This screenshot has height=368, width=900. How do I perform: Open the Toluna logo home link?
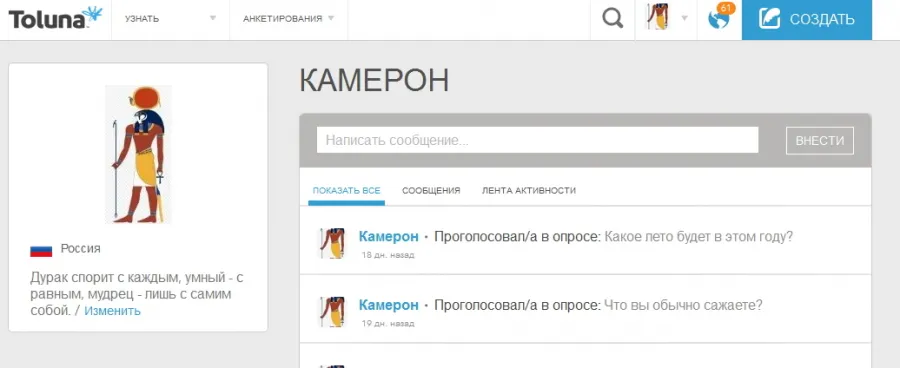(x=55, y=18)
